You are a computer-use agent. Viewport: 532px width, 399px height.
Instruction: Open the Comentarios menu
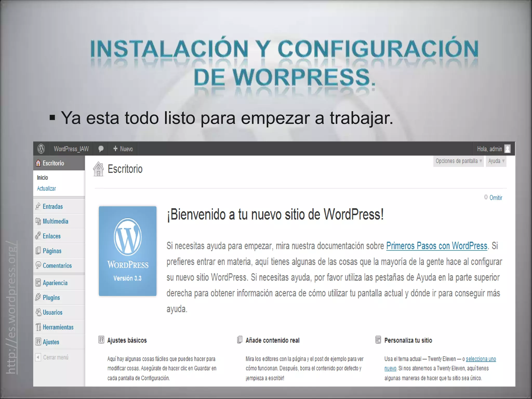(x=59, y=265)
